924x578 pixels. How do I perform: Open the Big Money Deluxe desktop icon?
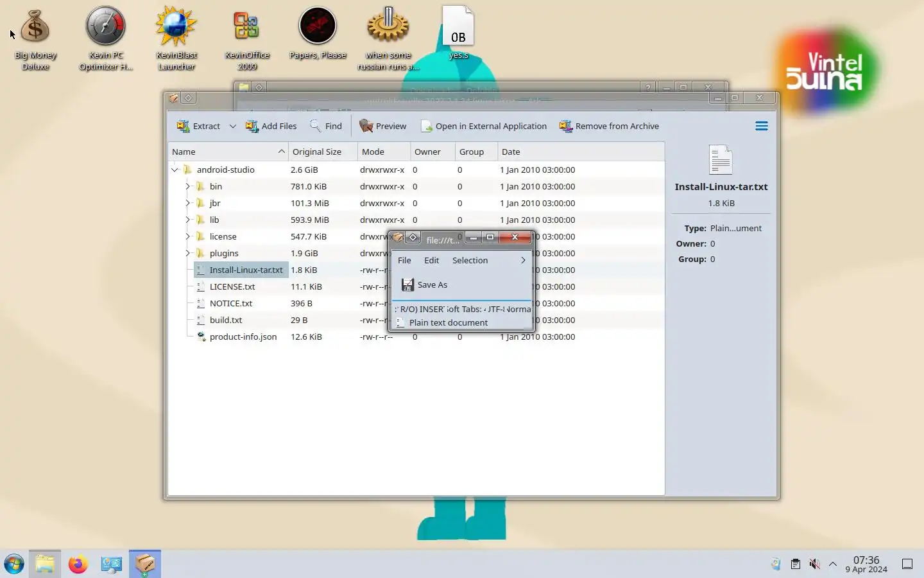[35, 39]
